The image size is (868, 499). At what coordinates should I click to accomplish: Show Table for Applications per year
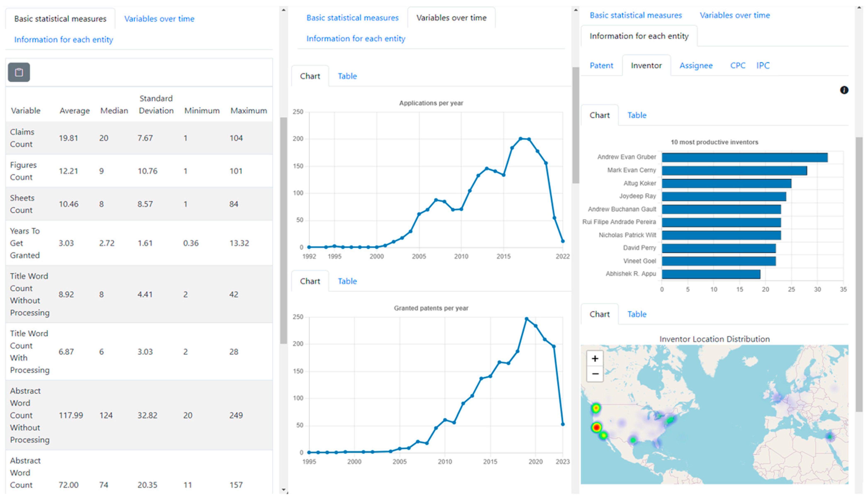point(347,76)
